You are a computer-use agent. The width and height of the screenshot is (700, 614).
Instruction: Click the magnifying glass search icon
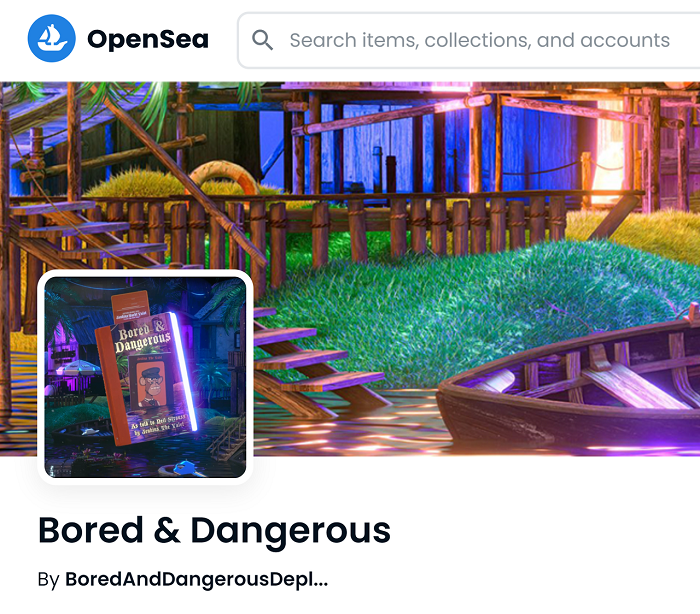(262, 40)
